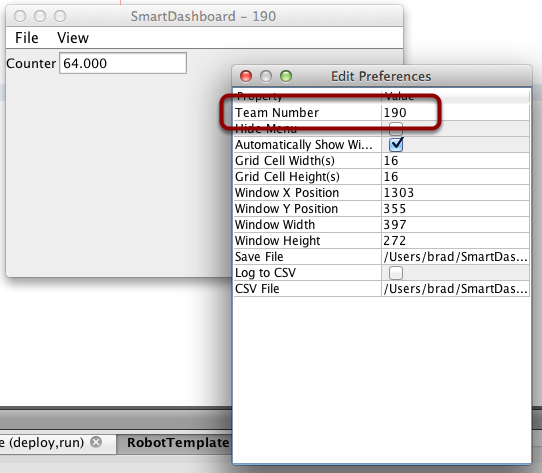This screenshot has height=473, width=542.
Task: Close the Edit Preferences window
Action: coord(246,76)
